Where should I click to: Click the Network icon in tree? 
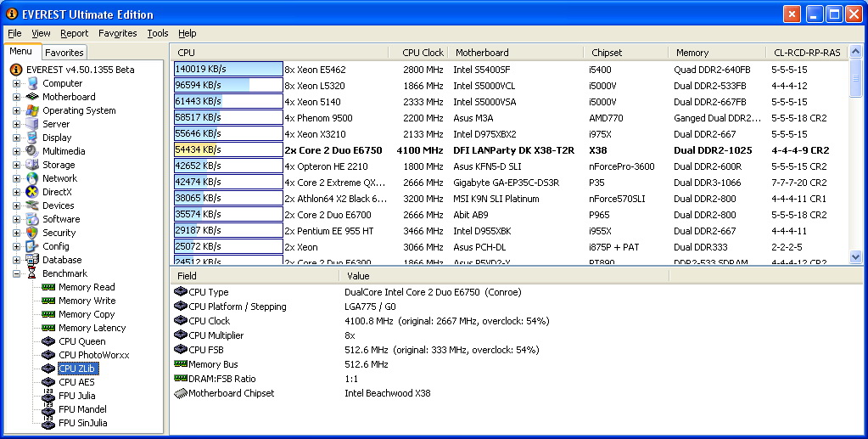coord(32,178)
